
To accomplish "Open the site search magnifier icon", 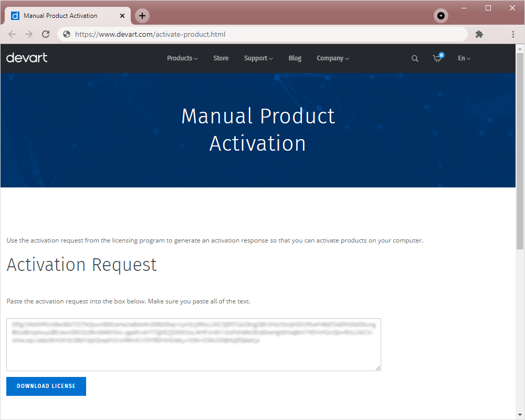I will click(415, 58).
